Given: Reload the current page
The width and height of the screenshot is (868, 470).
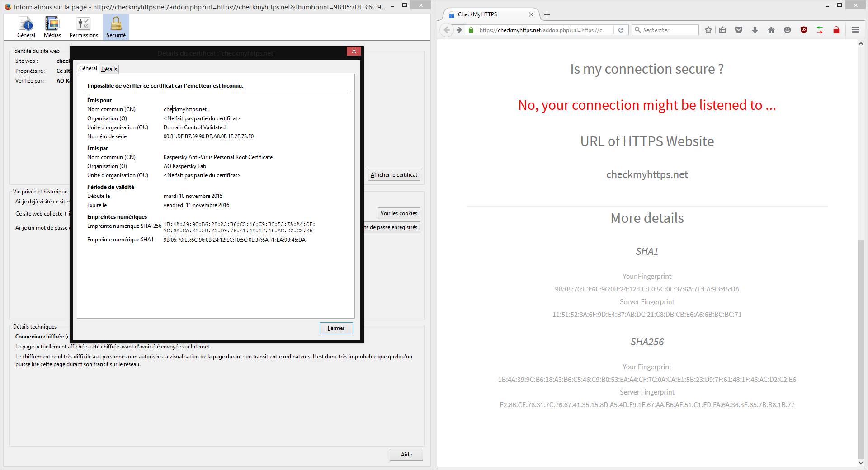Looking at the screenshot, I should tap(621, 30).
